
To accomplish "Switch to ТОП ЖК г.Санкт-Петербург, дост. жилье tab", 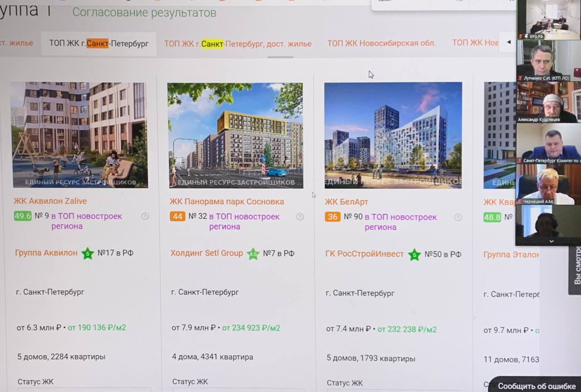I will pos(238,44).
